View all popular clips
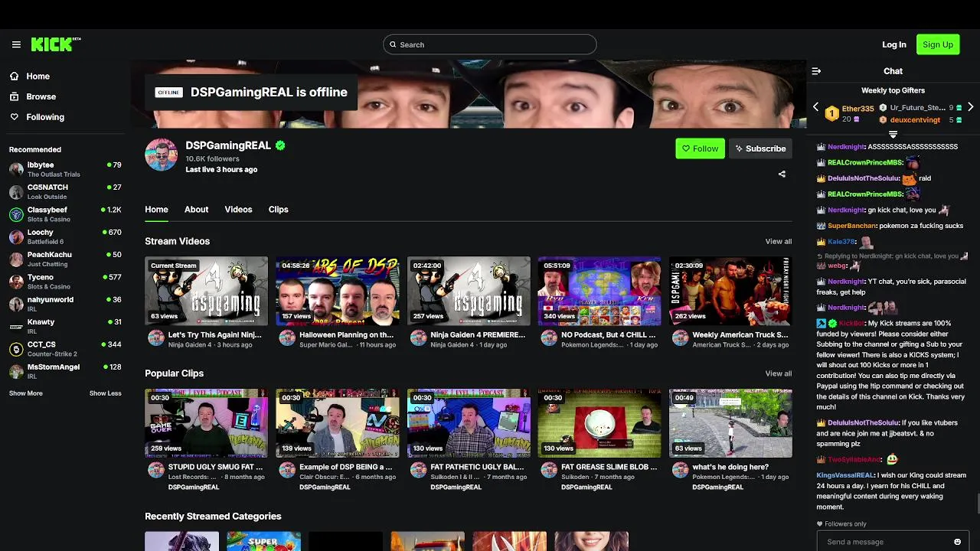The width and height of the screenshot is (980, 551). (778, 373)
